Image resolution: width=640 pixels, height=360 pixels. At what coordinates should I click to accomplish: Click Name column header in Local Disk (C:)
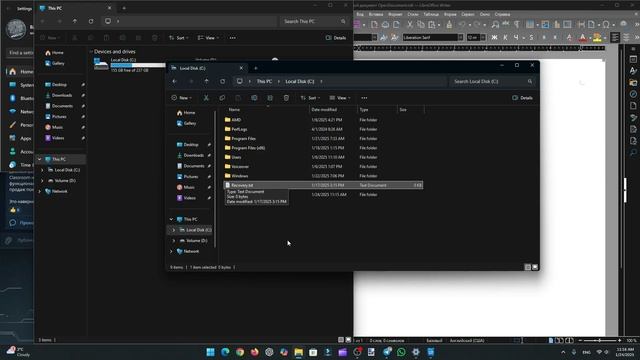tap(234, 110)
